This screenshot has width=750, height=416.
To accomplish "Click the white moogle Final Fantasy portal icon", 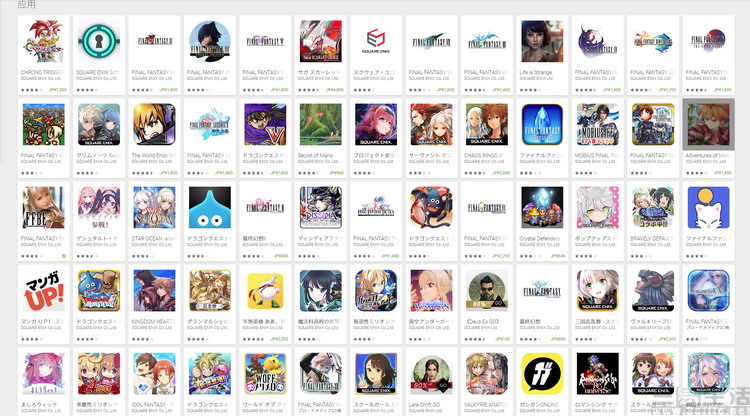I will 708,208.
